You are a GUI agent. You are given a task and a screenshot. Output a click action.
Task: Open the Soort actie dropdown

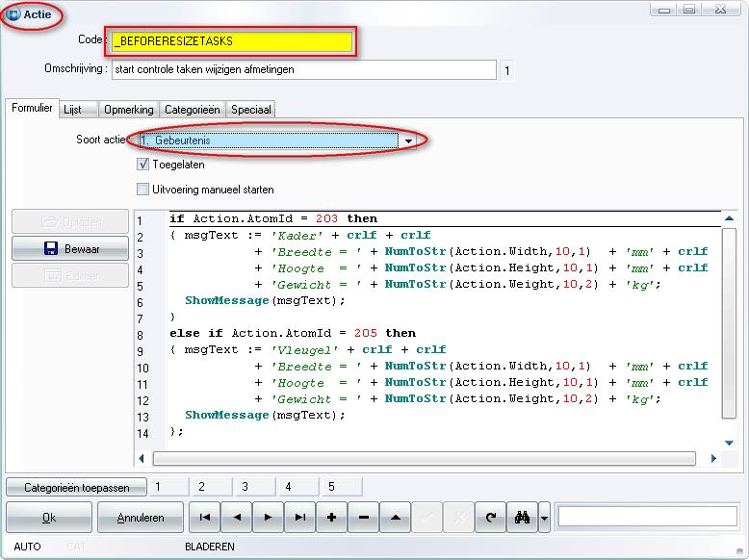[408, 140]
